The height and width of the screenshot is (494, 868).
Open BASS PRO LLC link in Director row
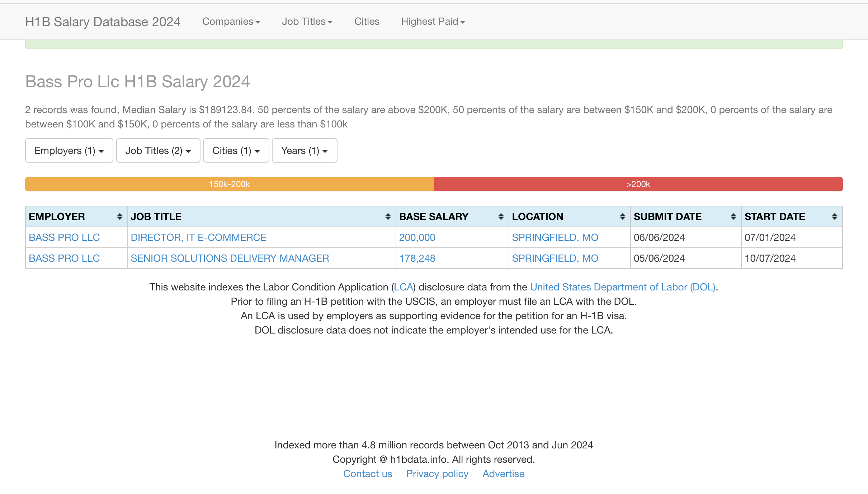(64, 237)
